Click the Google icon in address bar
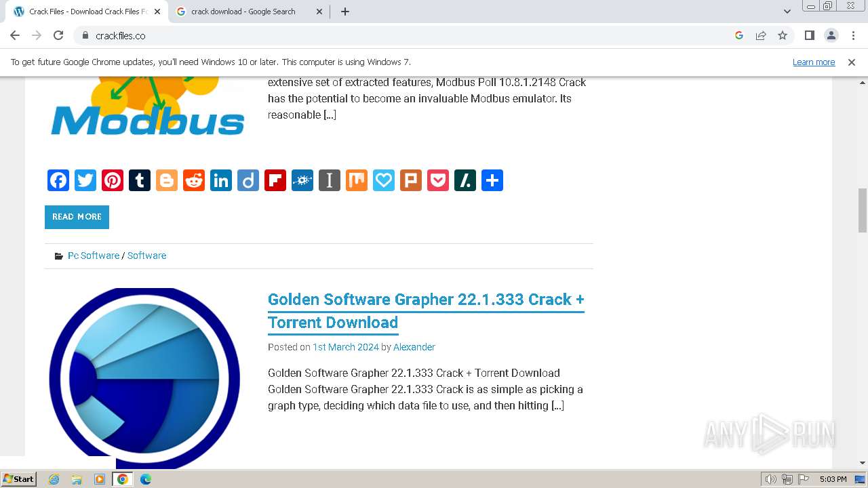868x488 pixels. (739, 35)
